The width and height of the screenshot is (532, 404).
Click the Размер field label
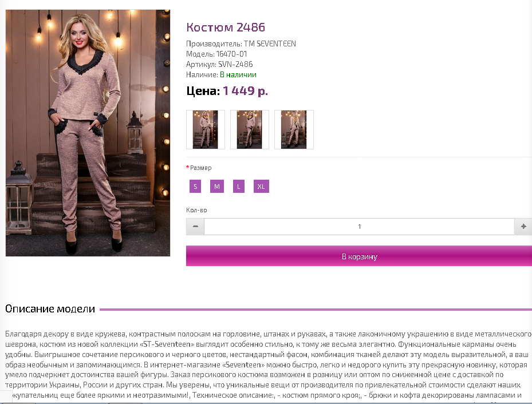pyautogui.click(x=200, y=168)
